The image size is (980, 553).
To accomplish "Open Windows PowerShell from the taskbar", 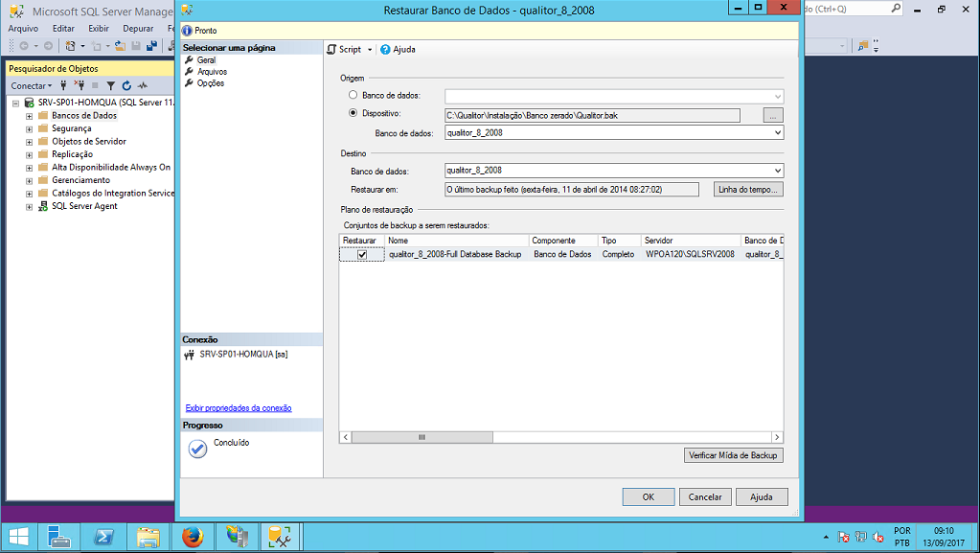I will (x=103, y=537).
